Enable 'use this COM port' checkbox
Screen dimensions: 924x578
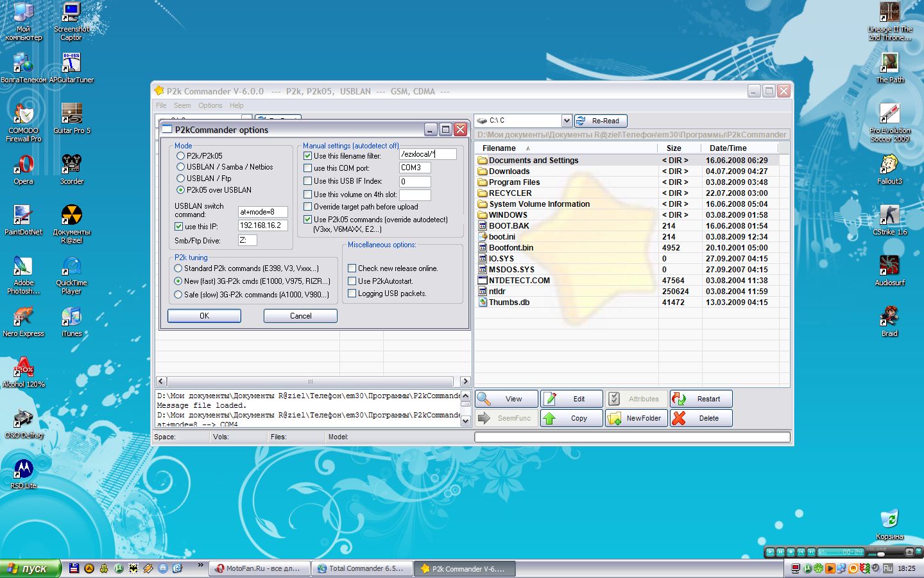(x=308, y=168)
